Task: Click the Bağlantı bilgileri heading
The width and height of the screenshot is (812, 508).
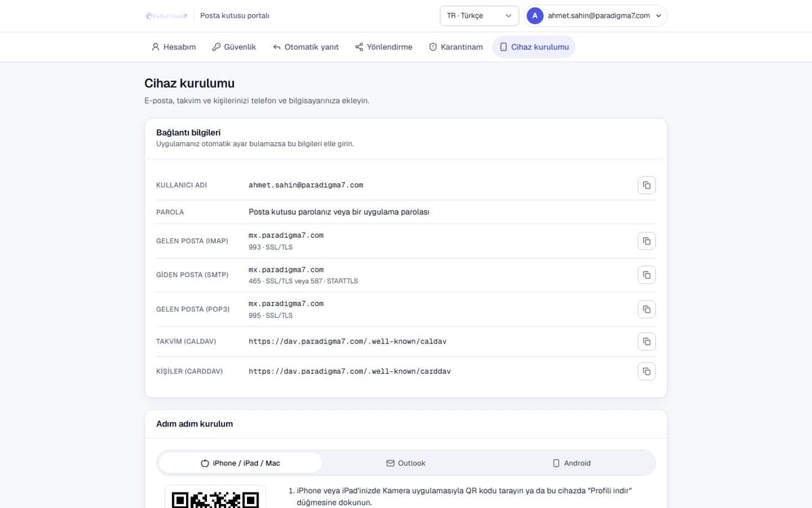Action: click(188, 133)
